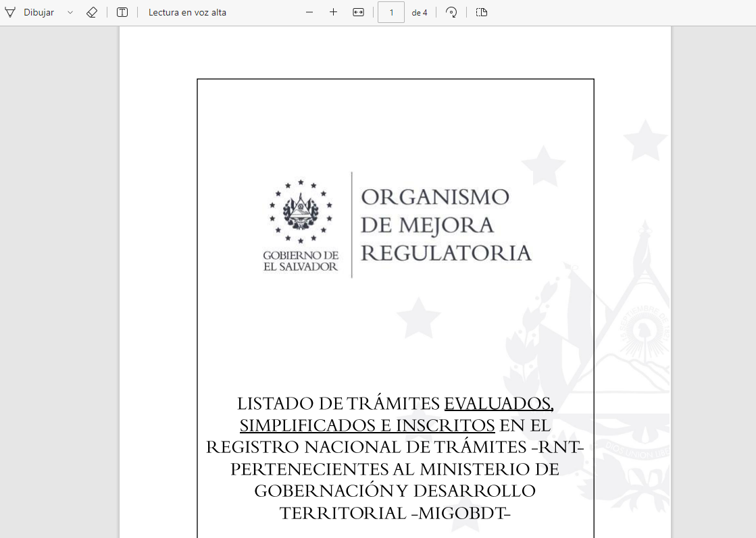Image resolution: width=756 pixels, height=538 pixels.
Task: Select the Dibujar draw tool
Action: click(x=30, y=13)
